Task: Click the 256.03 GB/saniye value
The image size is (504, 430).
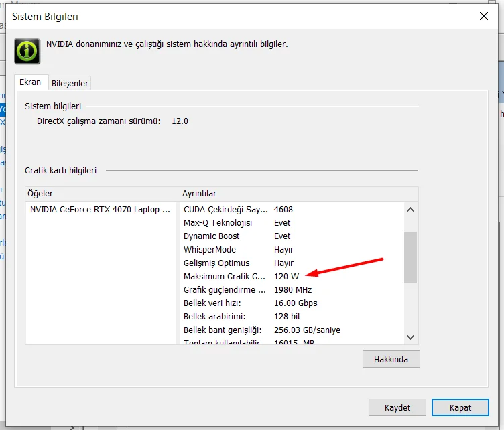Action: [x=307, y=330]
